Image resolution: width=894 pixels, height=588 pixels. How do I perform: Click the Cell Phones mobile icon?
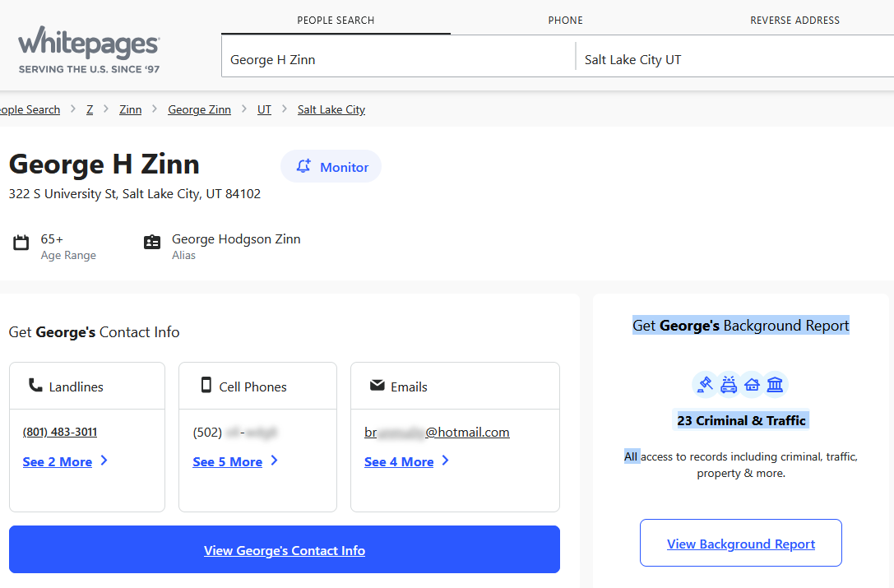coord(206,385)
